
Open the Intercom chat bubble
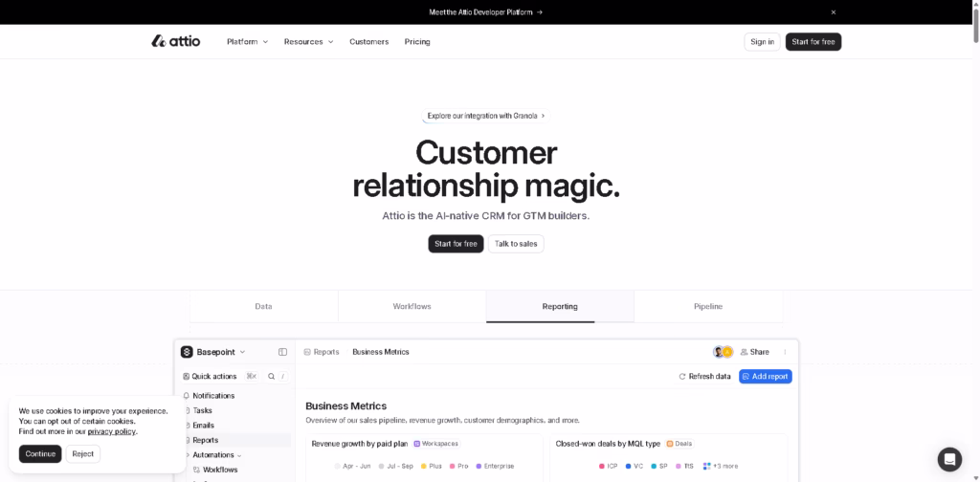[948, 459]
